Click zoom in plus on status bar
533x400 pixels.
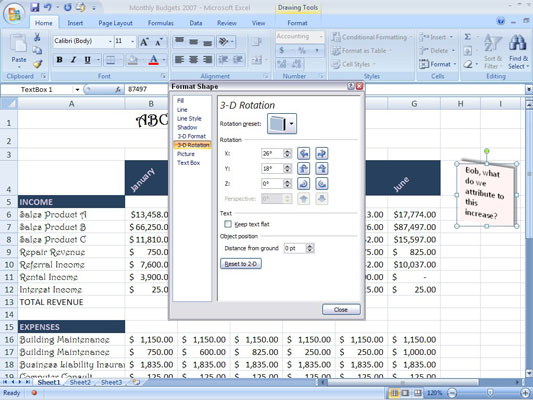click(x=525, y=393)
